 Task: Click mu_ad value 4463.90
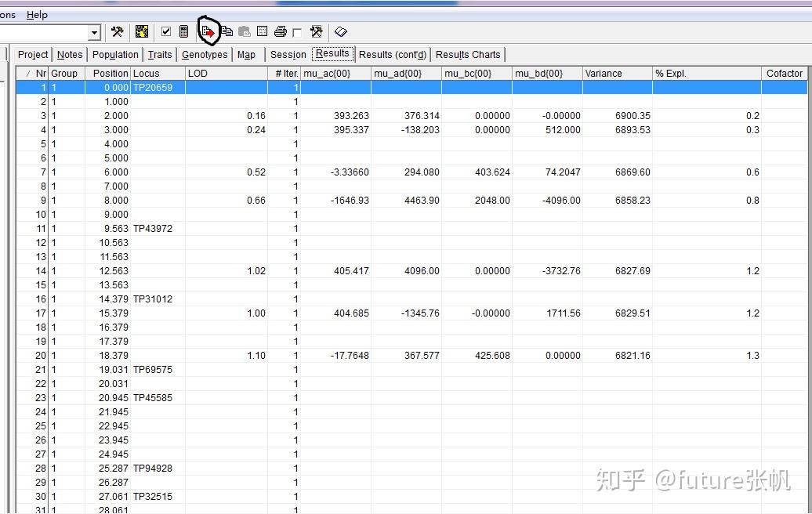[x=422, y=201]
